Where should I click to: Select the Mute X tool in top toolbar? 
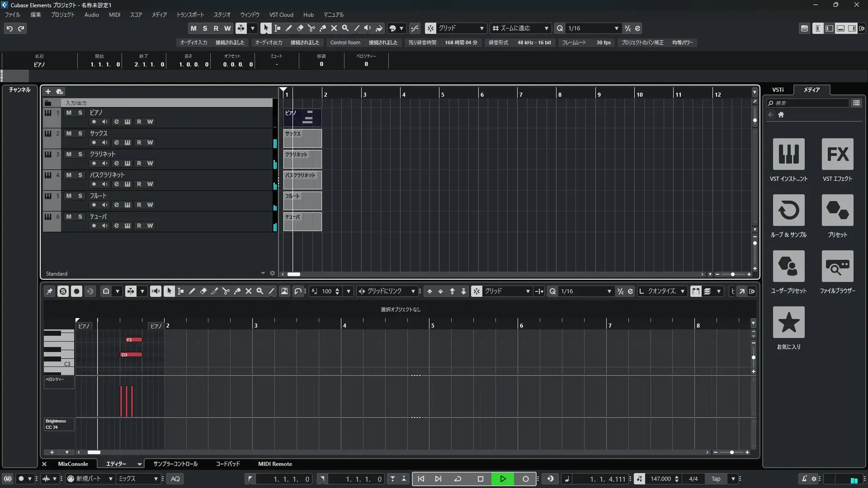(334, 28)
